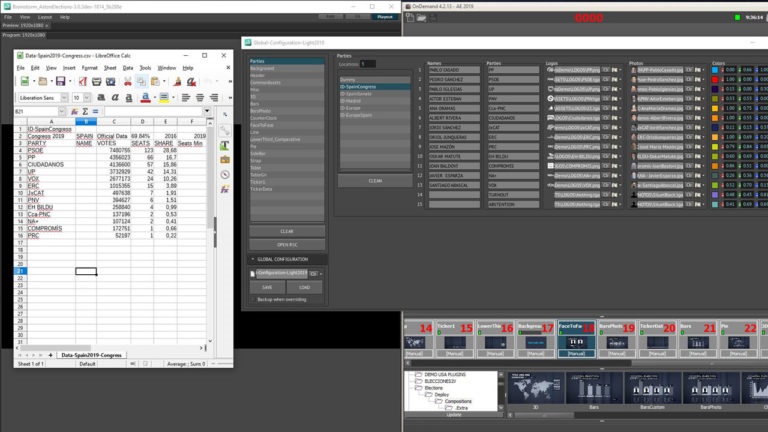The height and width of the screenshot is (432, 768).
Task: Toggle Align Left in Calc
Action: 186,97
